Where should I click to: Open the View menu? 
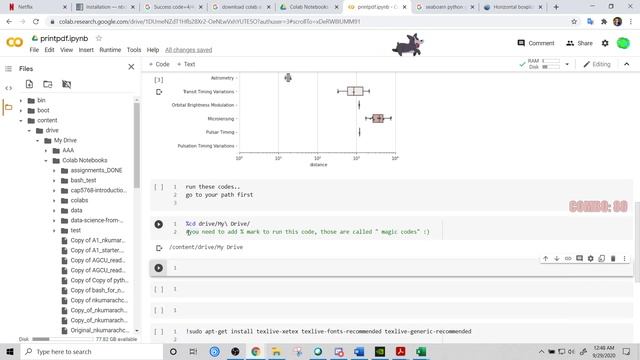[67, 50]
